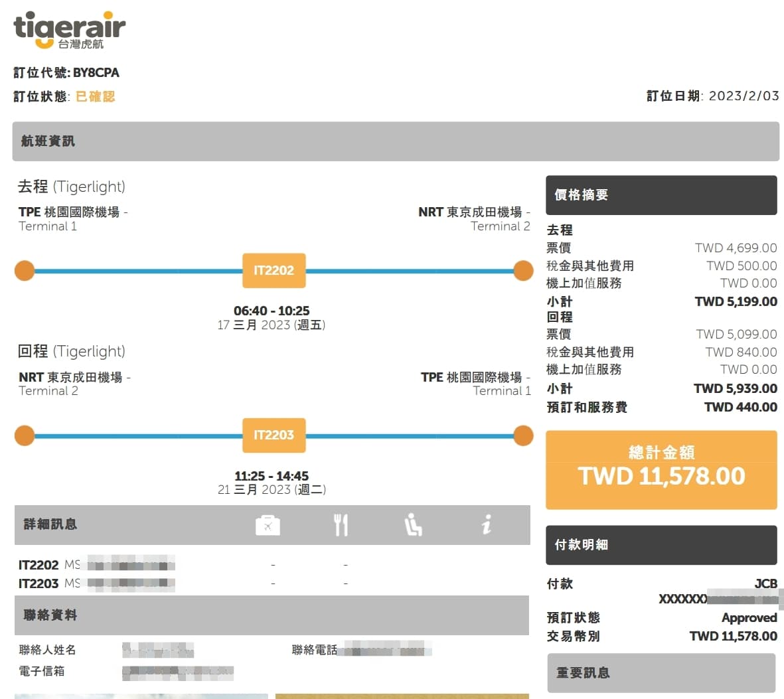Click return time 11:25 - 14:45
The width and height of the screenshot is (784, 699).
272,476
